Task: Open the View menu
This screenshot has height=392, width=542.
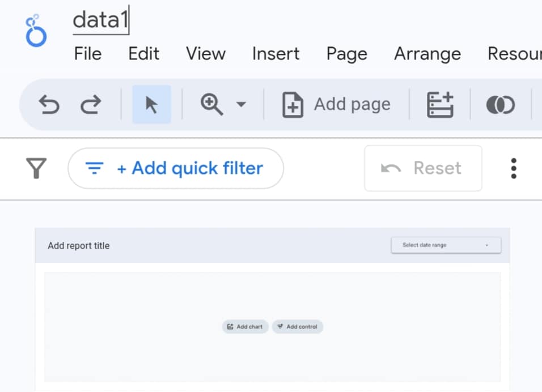Action: (x=206, y=54)
